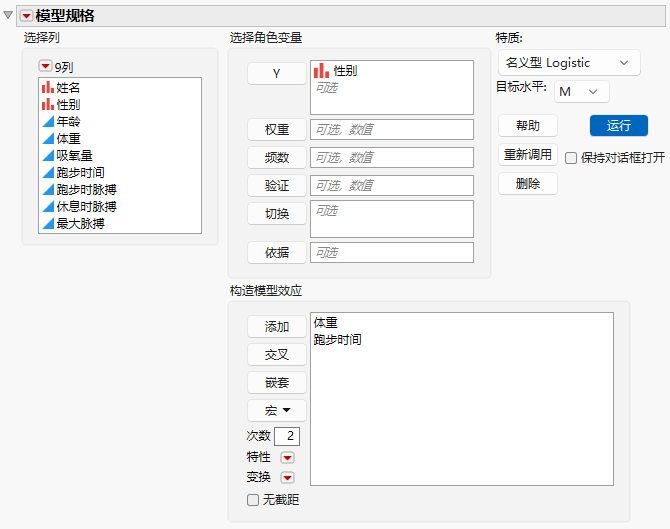The image size is (670, 529).
Task: Select 跑步时间 in the model effects list
Action: pyautogui.click(x=338, y=340)
